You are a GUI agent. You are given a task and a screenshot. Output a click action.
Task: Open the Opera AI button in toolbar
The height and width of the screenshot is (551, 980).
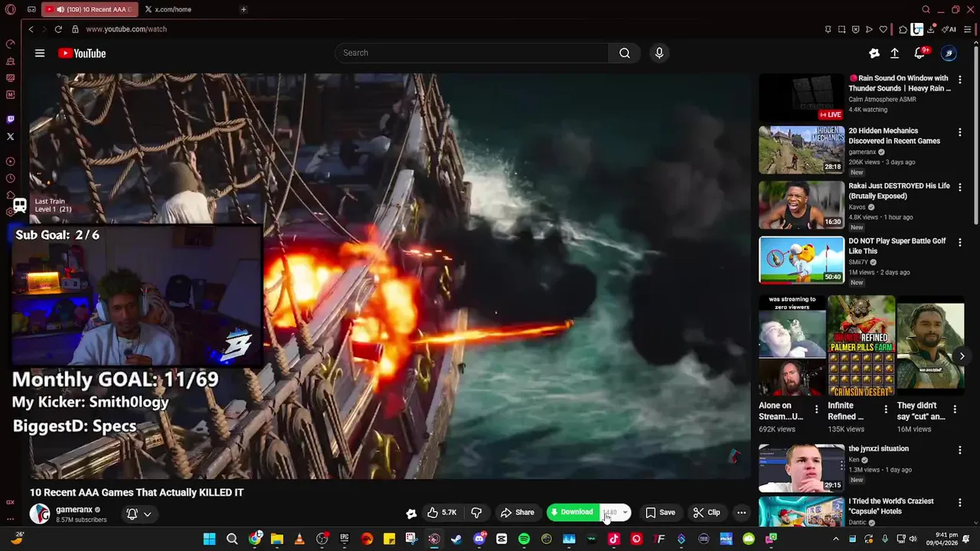[949, 29]
